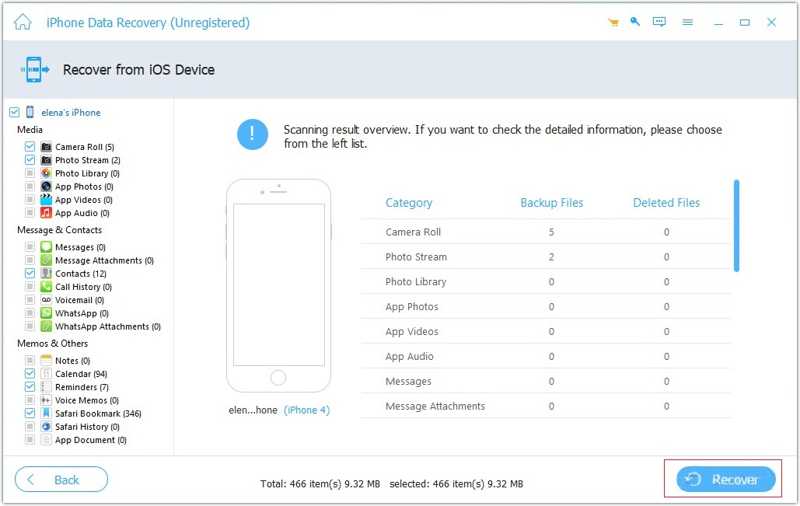Click the Photo Library icon

tap(46, 173)
